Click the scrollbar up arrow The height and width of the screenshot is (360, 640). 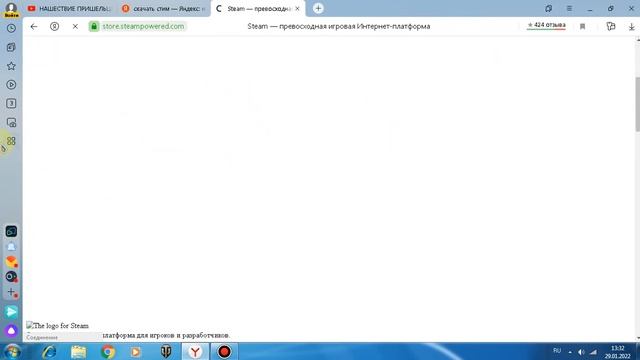click(x=638, y=40)
